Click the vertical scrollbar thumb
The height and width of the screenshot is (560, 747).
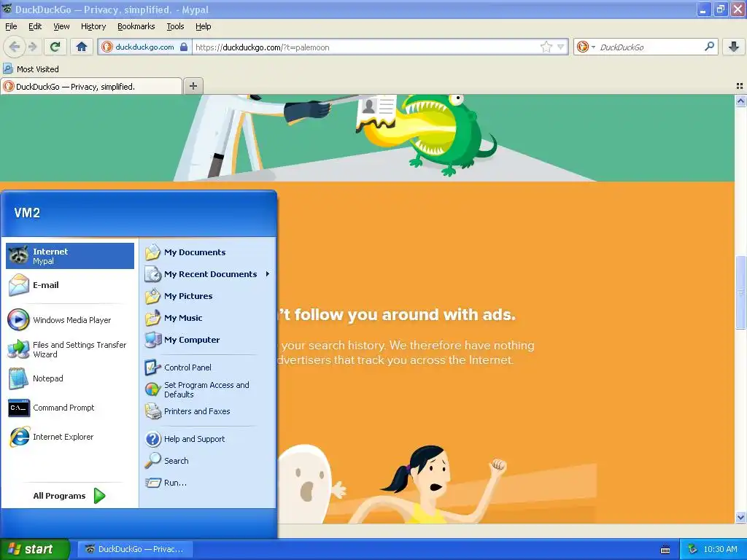[x=740, y=292]
